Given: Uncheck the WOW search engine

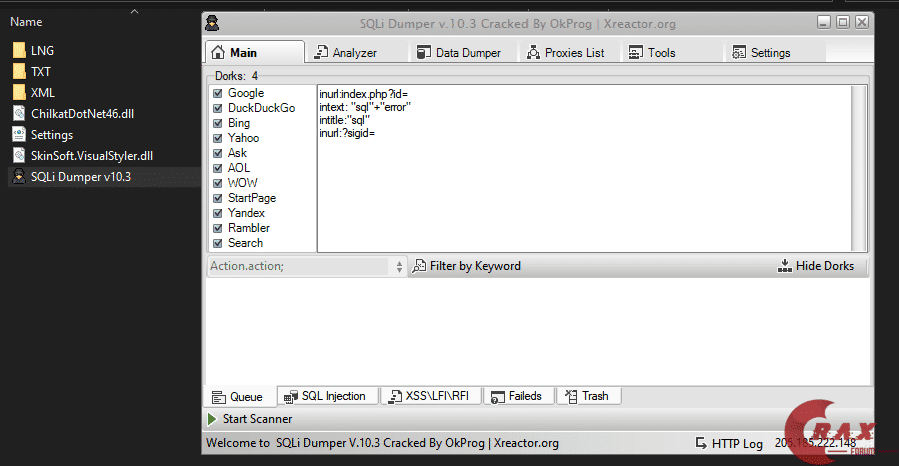Looking at the screenshot, I should (x=218, y=183).
